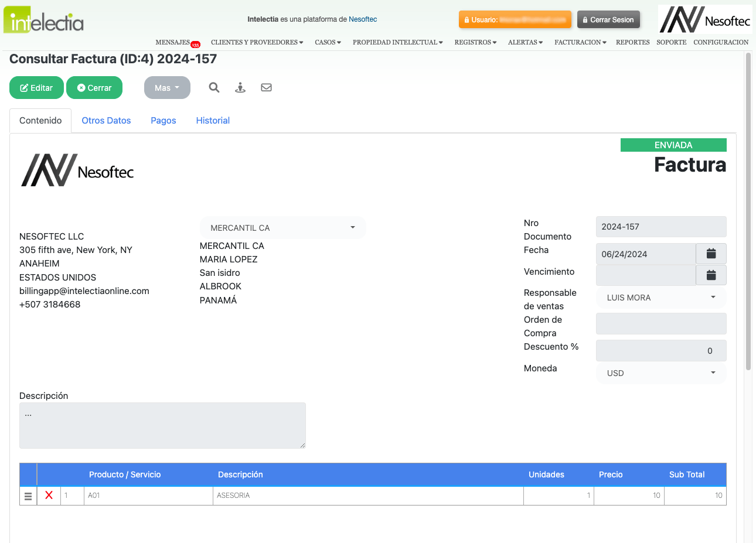The image size is (756, 543).
Task: Switch to the Pagos tab
Action: pos(163,121)
